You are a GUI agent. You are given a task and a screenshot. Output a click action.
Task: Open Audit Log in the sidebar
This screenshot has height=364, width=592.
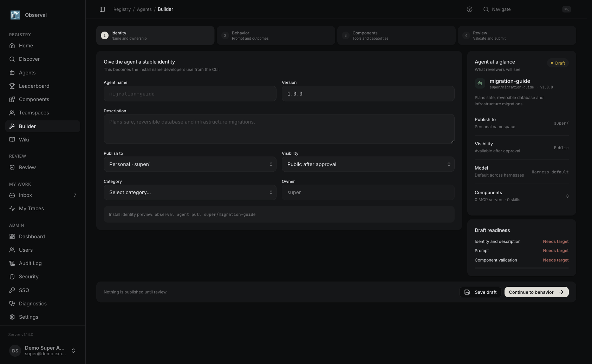click(43, 263)
